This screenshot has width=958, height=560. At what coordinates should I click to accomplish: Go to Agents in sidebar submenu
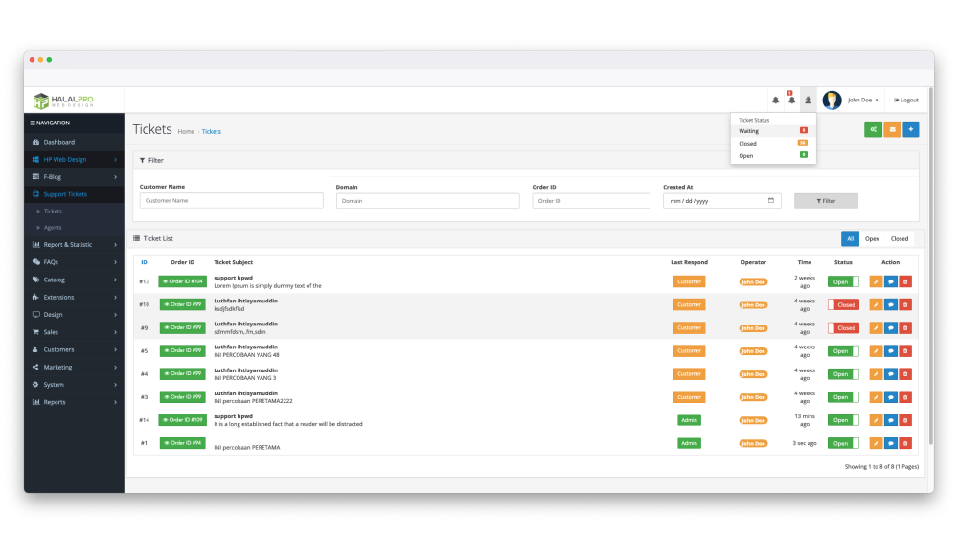53,228
